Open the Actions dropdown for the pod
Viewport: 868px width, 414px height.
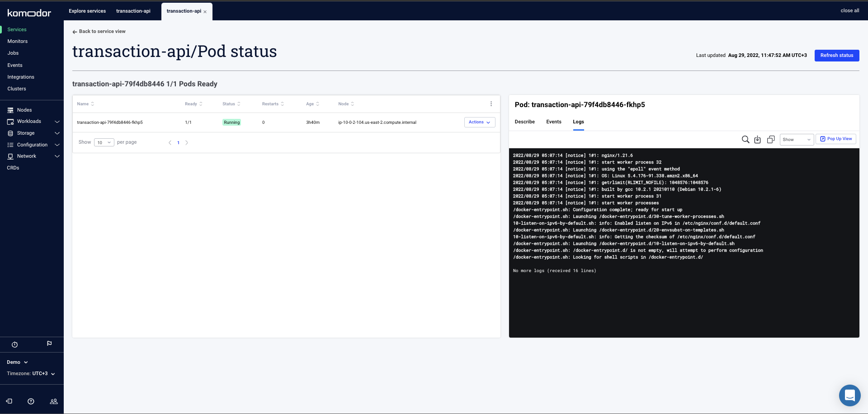479,122
